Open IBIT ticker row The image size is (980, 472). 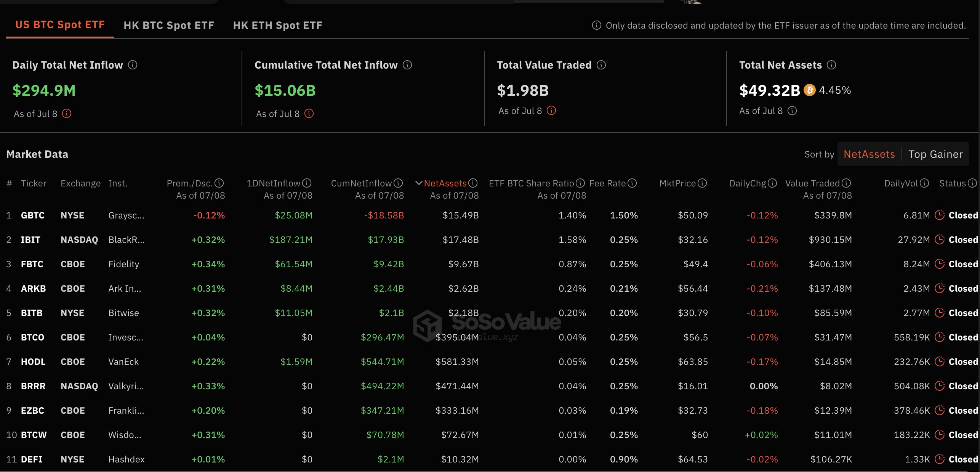[30, 239]
